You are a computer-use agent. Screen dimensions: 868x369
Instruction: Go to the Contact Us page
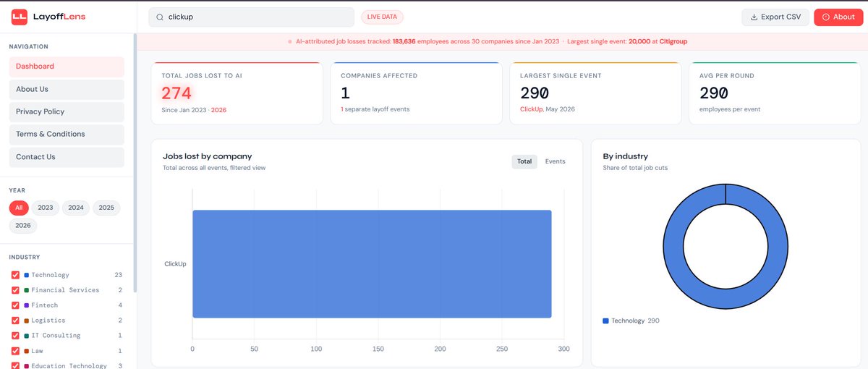coord(67,157)
